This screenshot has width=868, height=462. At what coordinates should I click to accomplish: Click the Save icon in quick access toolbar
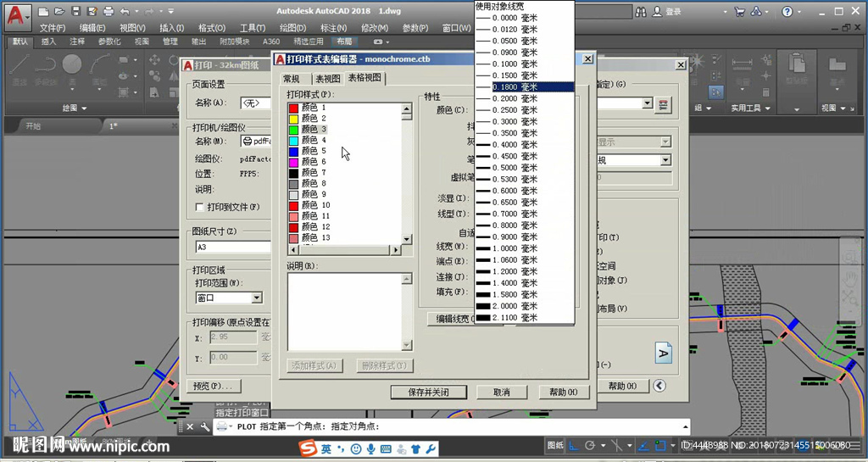click(x=75, y=11)
